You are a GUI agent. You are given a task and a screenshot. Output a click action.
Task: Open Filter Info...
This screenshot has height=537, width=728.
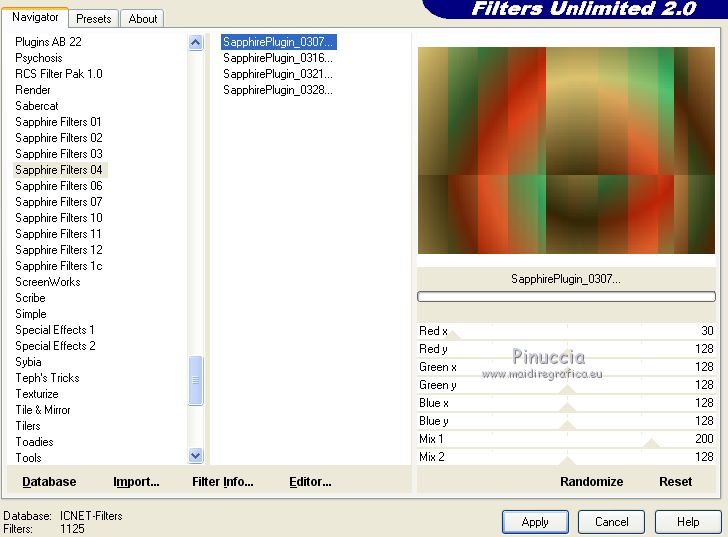(223, 482)
